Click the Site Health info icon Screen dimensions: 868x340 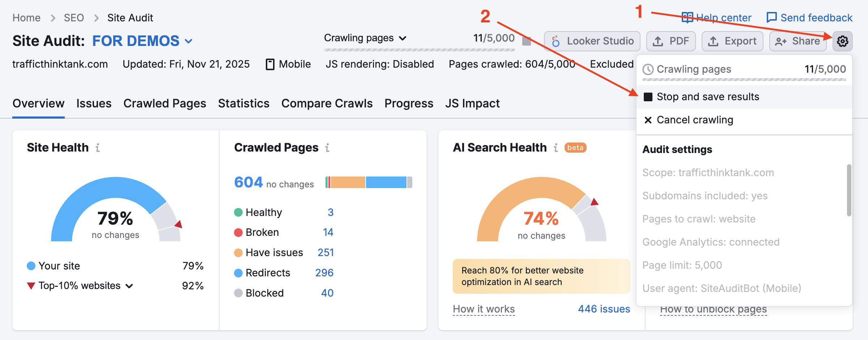point(98,148)
